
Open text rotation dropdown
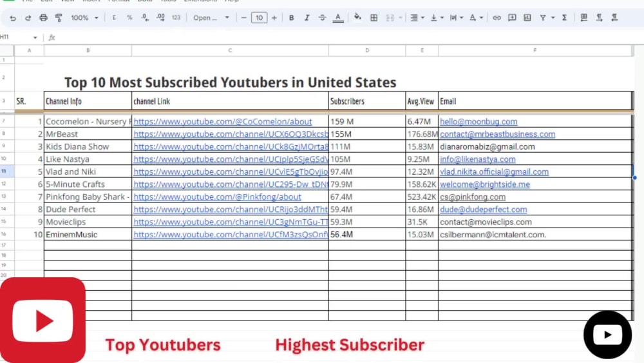(x=476, y=17)
